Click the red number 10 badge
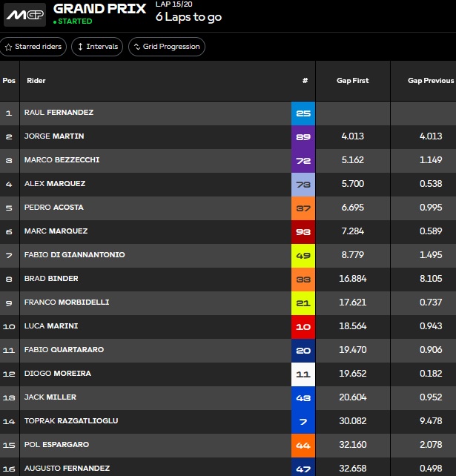 303,327
